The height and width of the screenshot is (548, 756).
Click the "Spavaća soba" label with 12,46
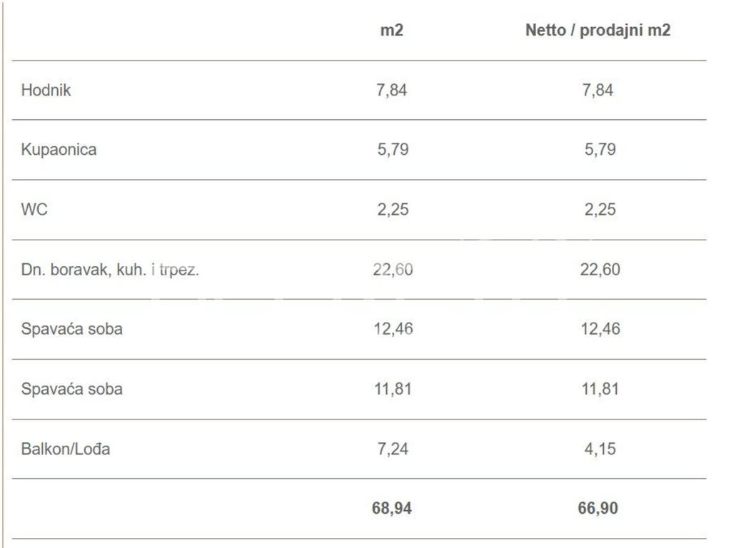71,330
